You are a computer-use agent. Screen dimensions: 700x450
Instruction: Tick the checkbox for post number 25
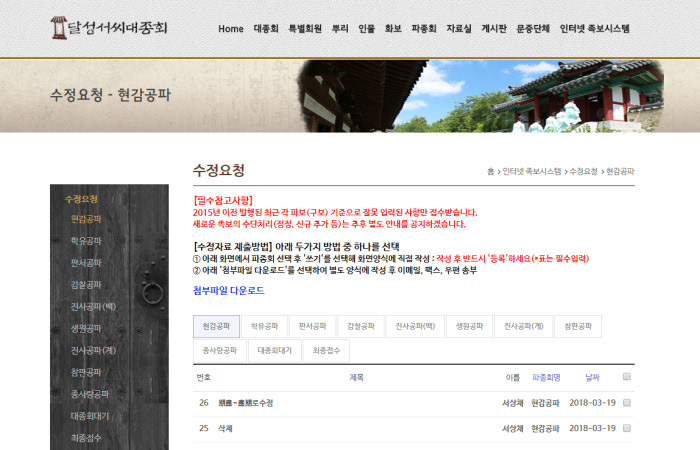[x=627, y=428]
